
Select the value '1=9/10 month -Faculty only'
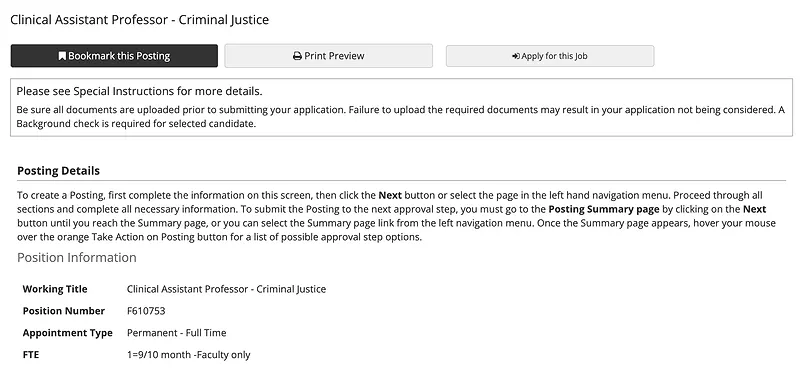(x=189, y=355)
